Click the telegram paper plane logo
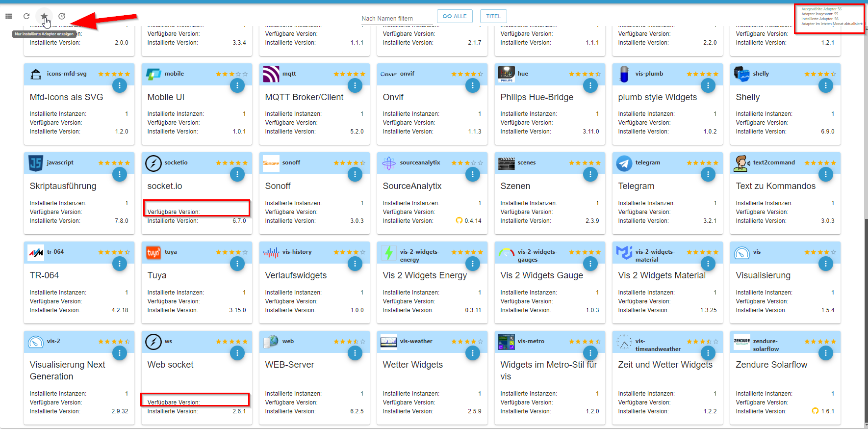The width and height of the screenshot is (868, 430). pos(624,163)
